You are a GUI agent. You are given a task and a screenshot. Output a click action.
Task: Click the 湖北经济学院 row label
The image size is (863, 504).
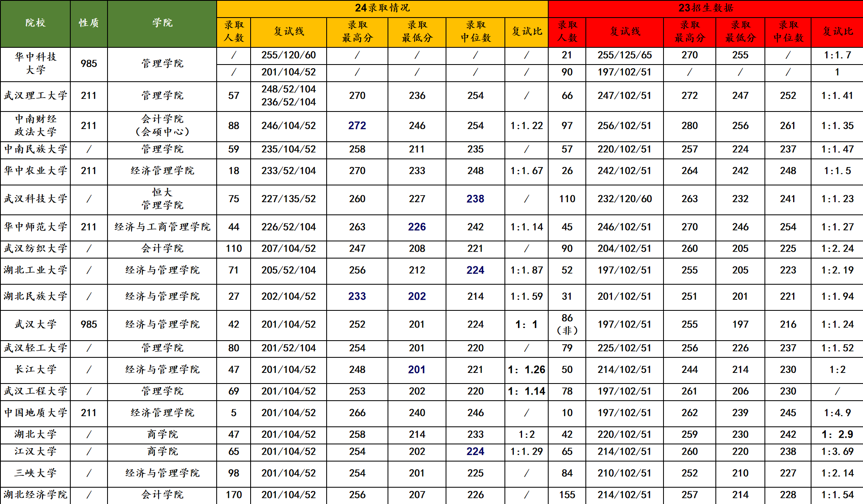(35, 495)
